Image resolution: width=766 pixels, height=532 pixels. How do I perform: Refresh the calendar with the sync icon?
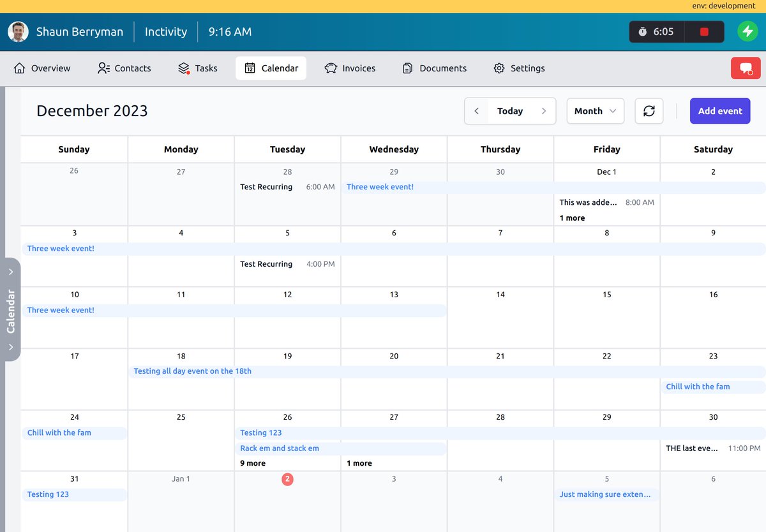pyautogui.click(x=649, y=111)
